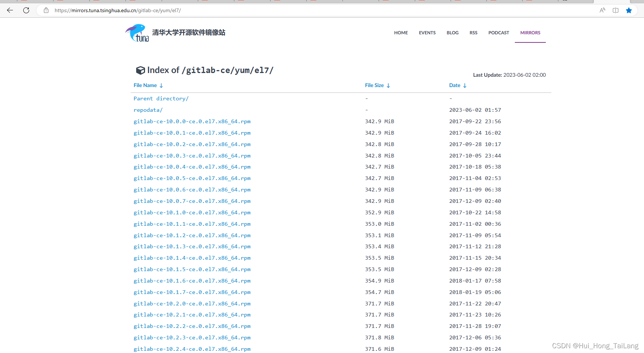Download gitlab-ce-10.2.2-ce.0.el7.x86_64.rpm

[x=192, y=326]
